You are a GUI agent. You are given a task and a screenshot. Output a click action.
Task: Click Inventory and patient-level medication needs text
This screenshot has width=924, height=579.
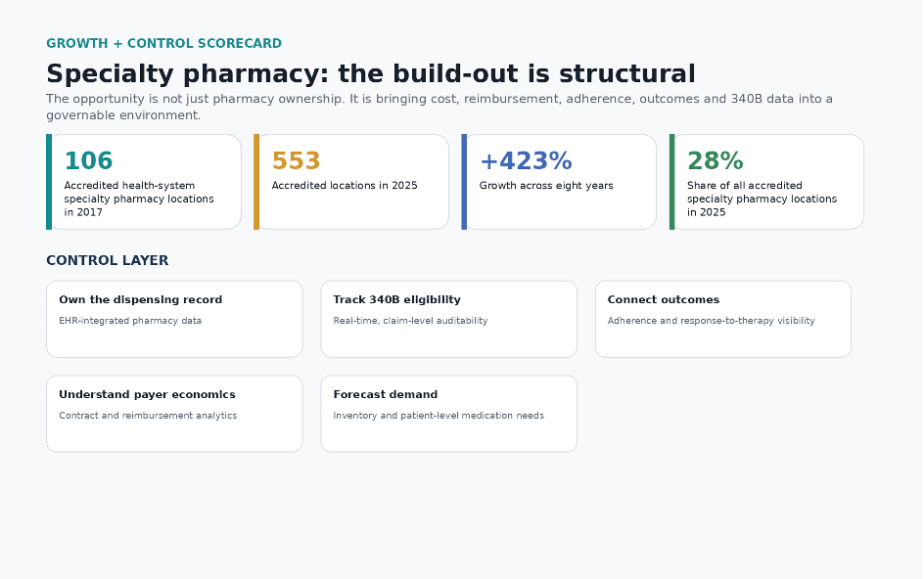coord(439,416)
